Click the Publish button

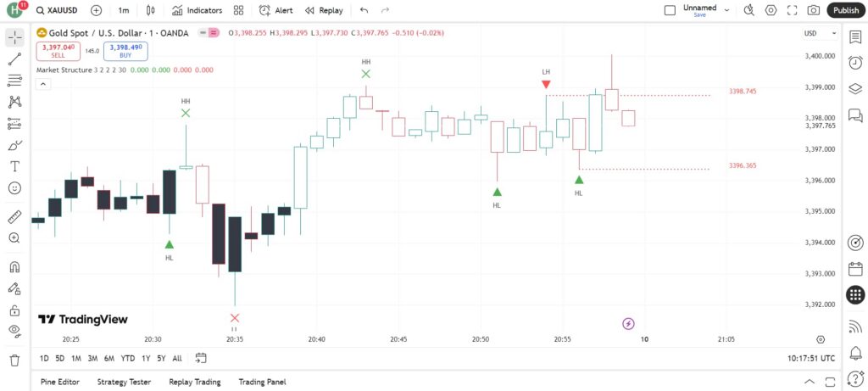(x=846, y=10)
